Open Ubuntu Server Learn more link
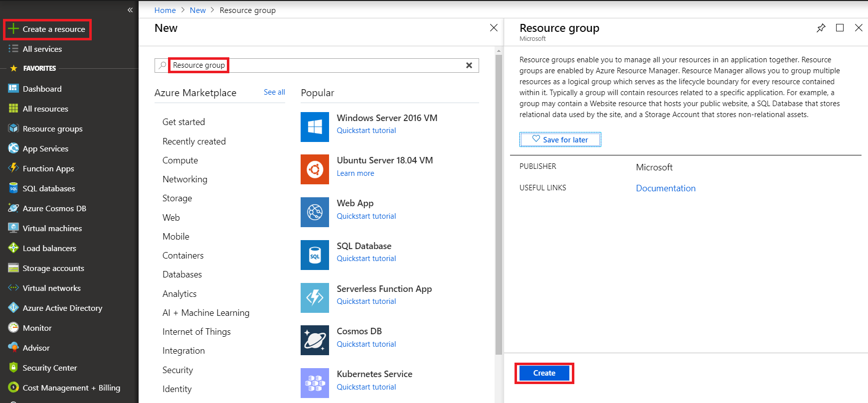This screenshot has width=868, height=403. point(355,173)
